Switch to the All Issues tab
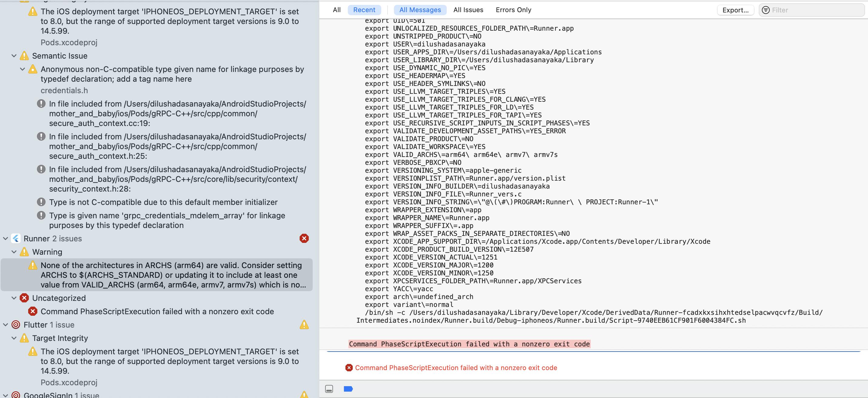 (468, 10)
